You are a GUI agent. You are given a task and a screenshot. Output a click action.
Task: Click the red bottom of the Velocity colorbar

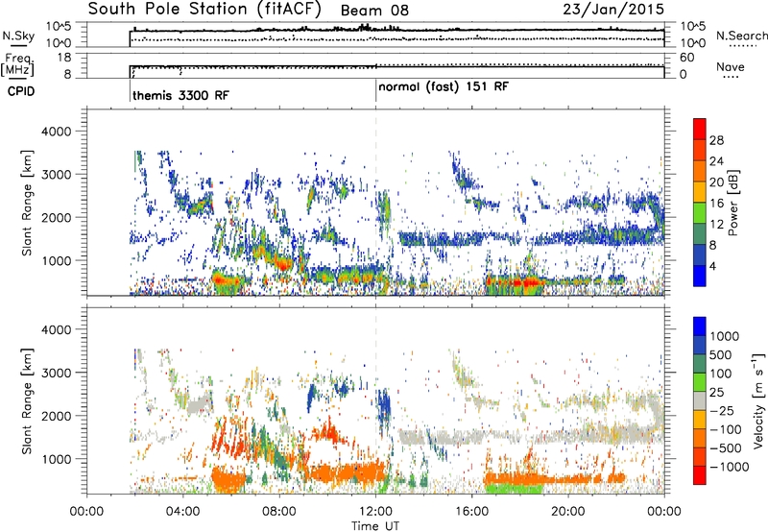click(700, 475)
